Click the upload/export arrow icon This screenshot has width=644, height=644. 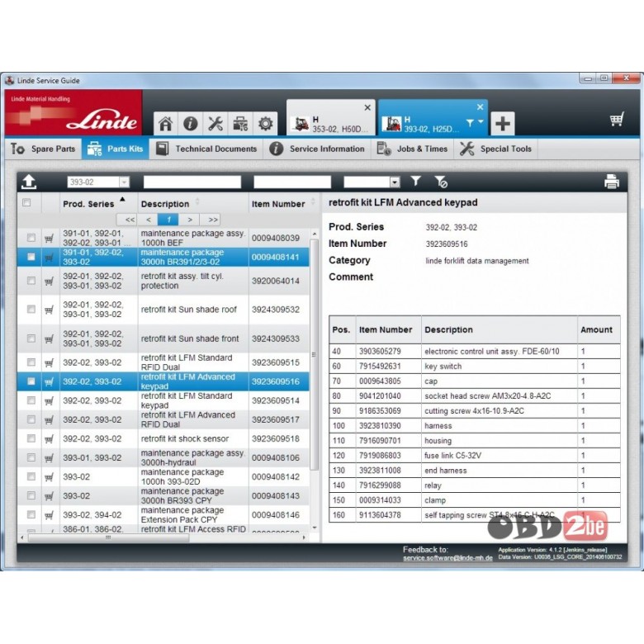tap(29, 182)
